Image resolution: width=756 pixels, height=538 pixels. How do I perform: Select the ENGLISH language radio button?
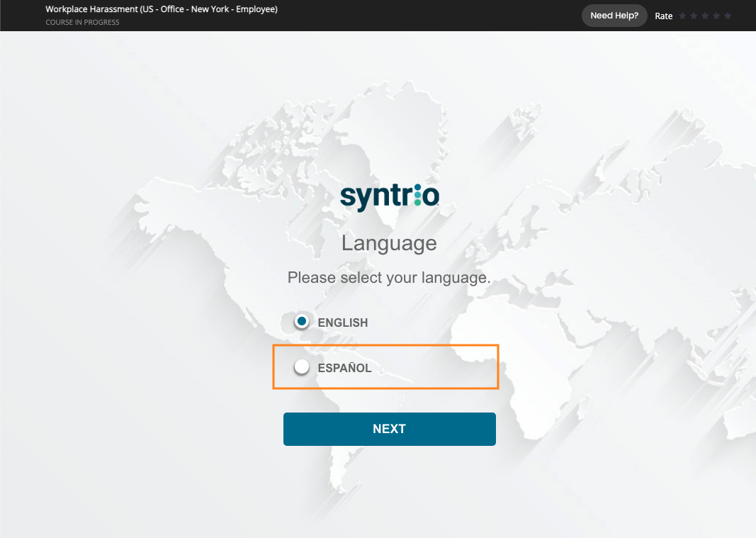click(302, 321)
